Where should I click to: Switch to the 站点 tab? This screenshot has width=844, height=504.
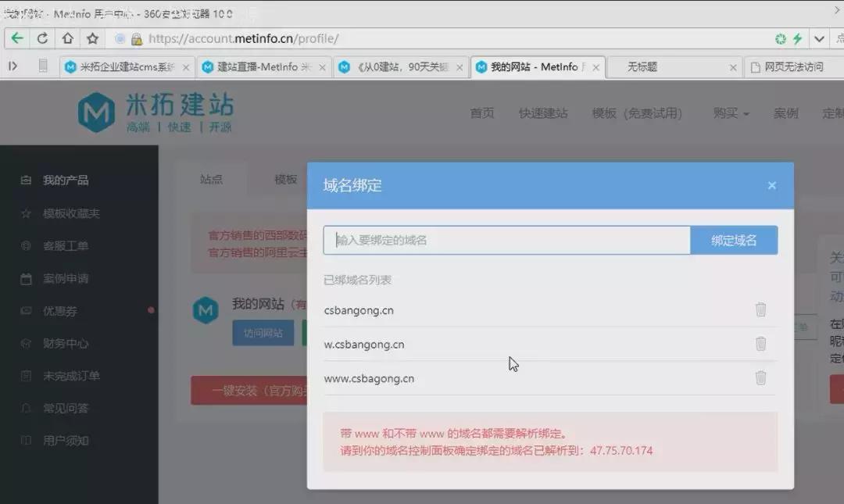[212, 179]
